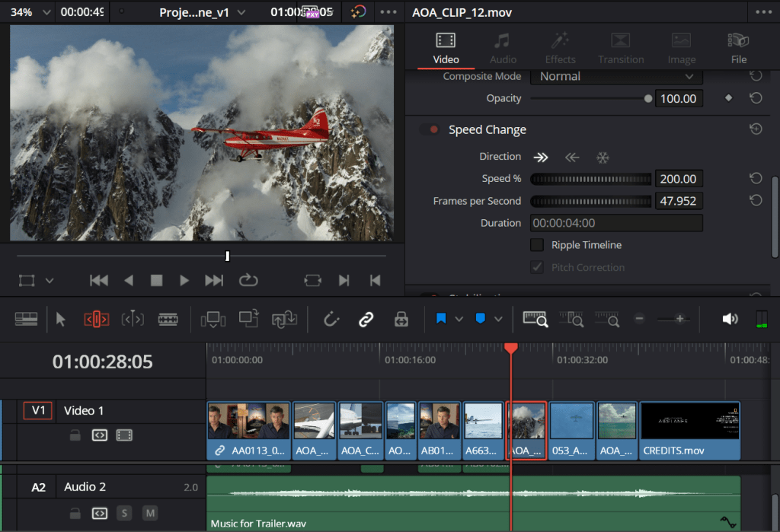The image size is (780, 532).
Task: Set speed direction to reverse arrow
Action: click(x=571, y=158)
